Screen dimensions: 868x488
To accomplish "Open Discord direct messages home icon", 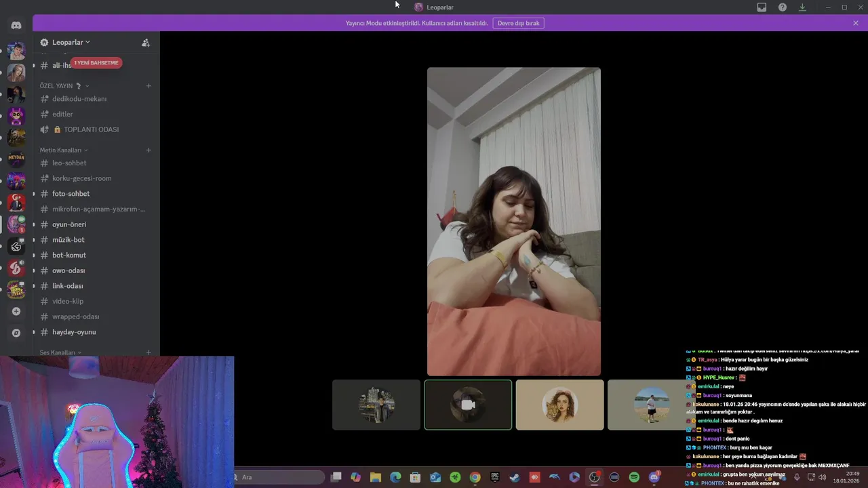I will [16, 25].
